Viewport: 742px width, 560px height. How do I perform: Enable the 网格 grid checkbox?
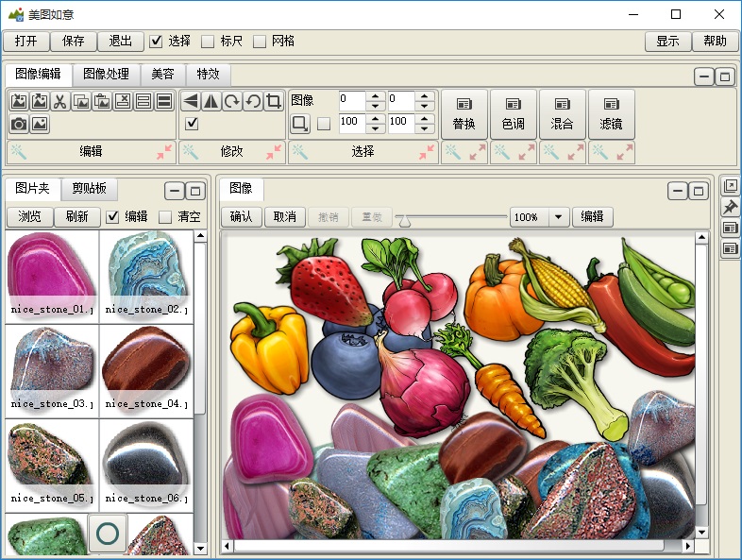pos(260,42)
